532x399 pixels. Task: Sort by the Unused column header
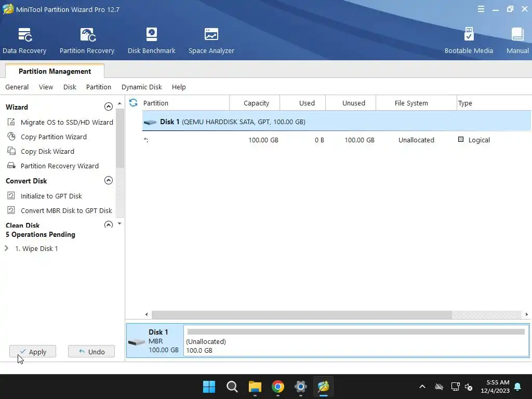click(351, 103)
